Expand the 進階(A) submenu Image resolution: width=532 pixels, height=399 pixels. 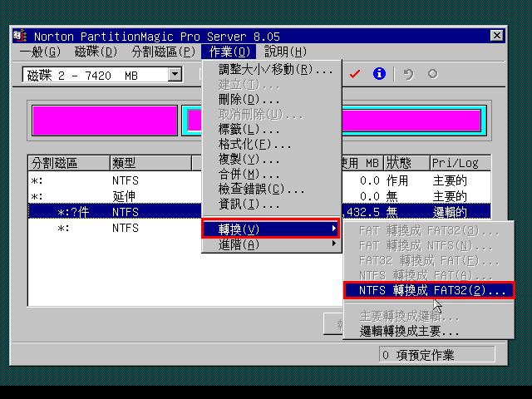pyautogui.click(x=271, y=244)
